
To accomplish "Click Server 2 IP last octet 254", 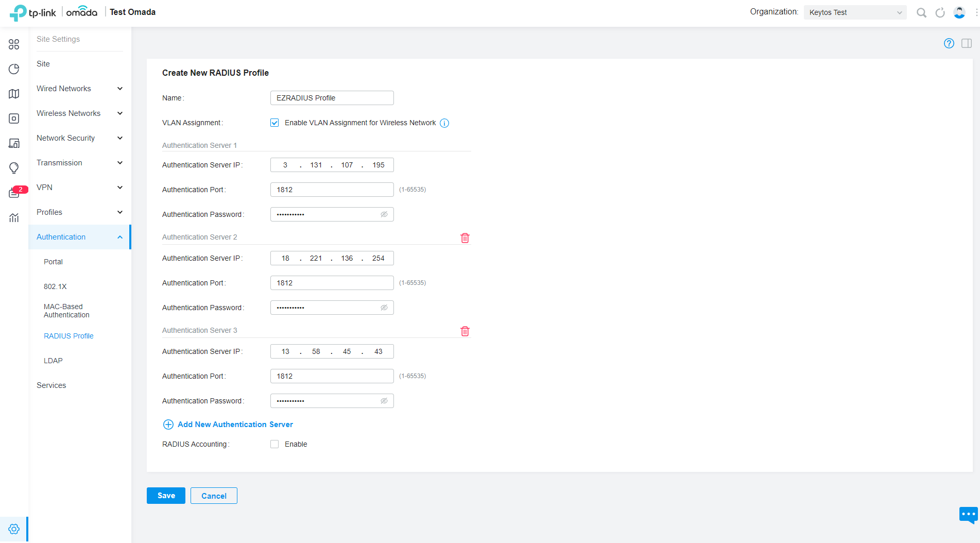I will (x=379, y=258).
